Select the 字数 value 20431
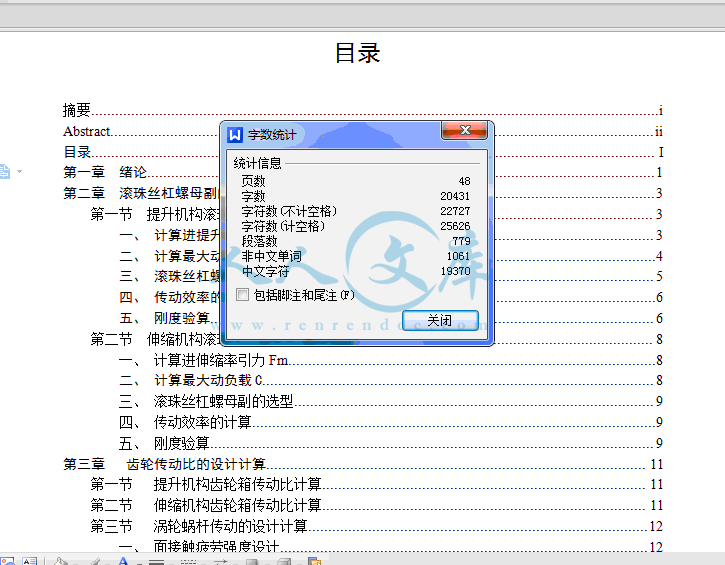The image size is (725, 565). pos(455,196)
